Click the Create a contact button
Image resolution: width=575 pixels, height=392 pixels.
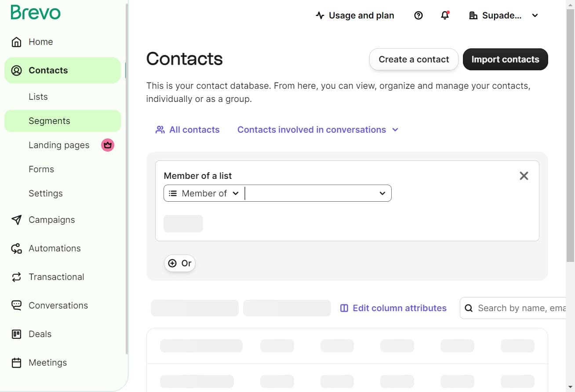tap(413, 59)
